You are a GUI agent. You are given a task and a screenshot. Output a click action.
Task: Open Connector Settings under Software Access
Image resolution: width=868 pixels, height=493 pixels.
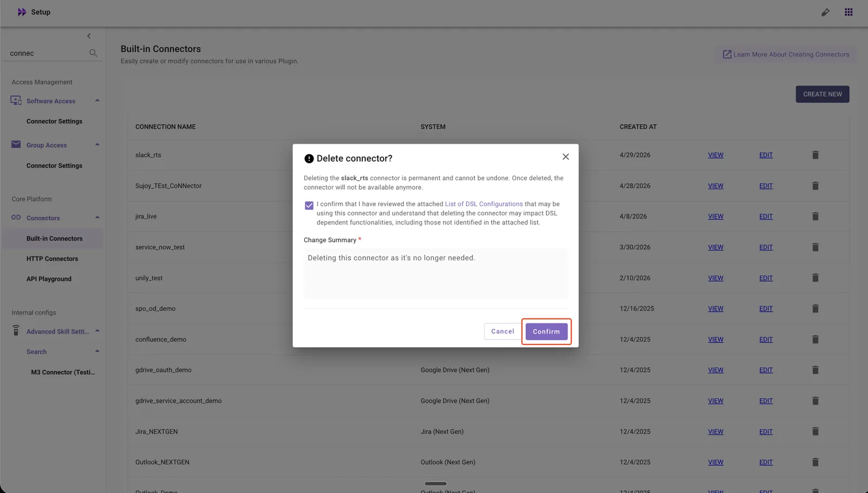pyautogui.click(x=54, y=121)
